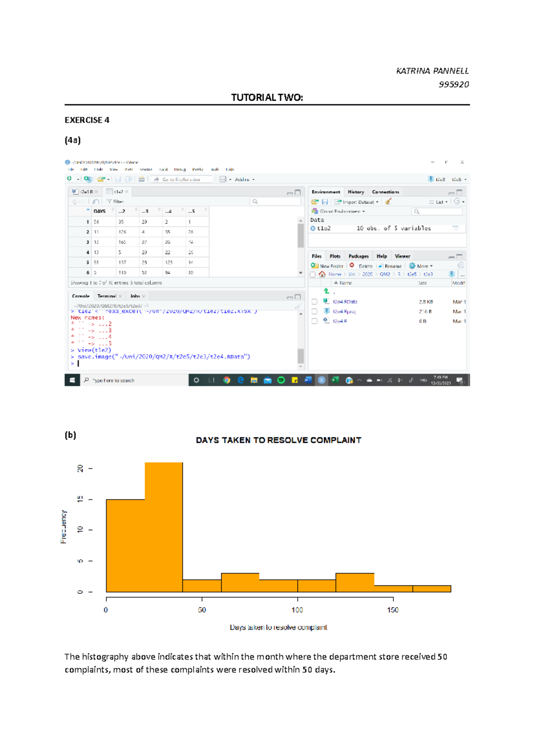Switch to the Plots tab
Screen dimensions: 534x756
point(335,256)
